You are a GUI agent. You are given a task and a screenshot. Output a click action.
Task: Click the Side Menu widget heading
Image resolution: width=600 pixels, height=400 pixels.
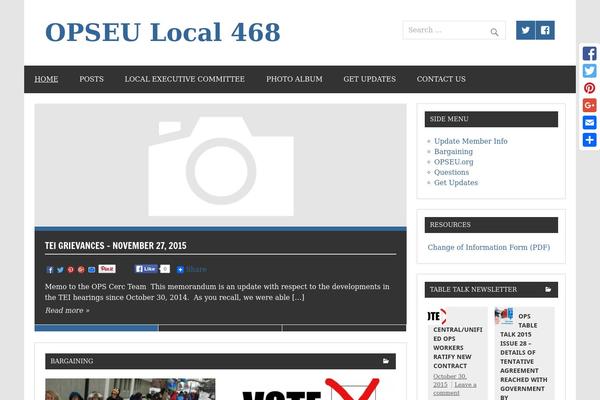491,119
